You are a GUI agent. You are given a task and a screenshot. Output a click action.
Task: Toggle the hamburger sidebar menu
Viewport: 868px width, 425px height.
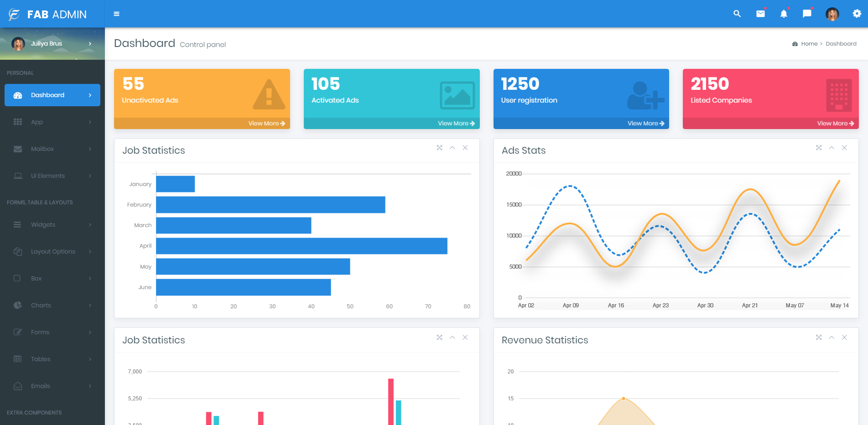[117, 14]
